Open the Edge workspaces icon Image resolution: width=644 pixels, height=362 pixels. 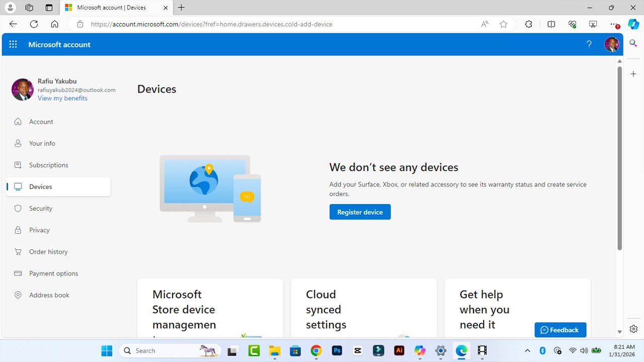pos(29,8)
